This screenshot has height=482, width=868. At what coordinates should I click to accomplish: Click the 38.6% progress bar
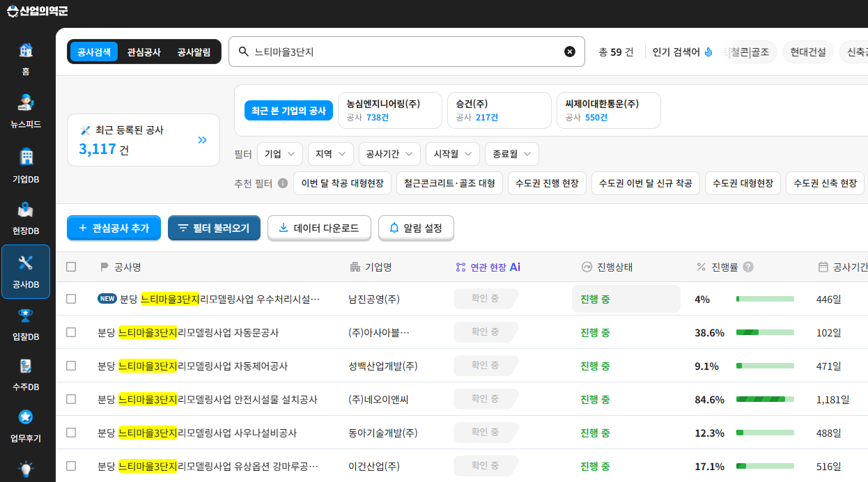tap(765, 332)
